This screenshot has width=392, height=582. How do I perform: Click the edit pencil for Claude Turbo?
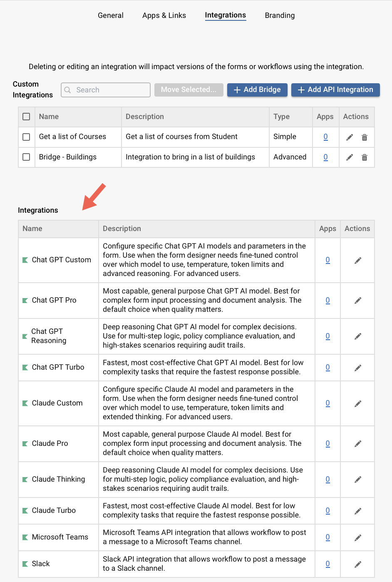click(357, 510)
